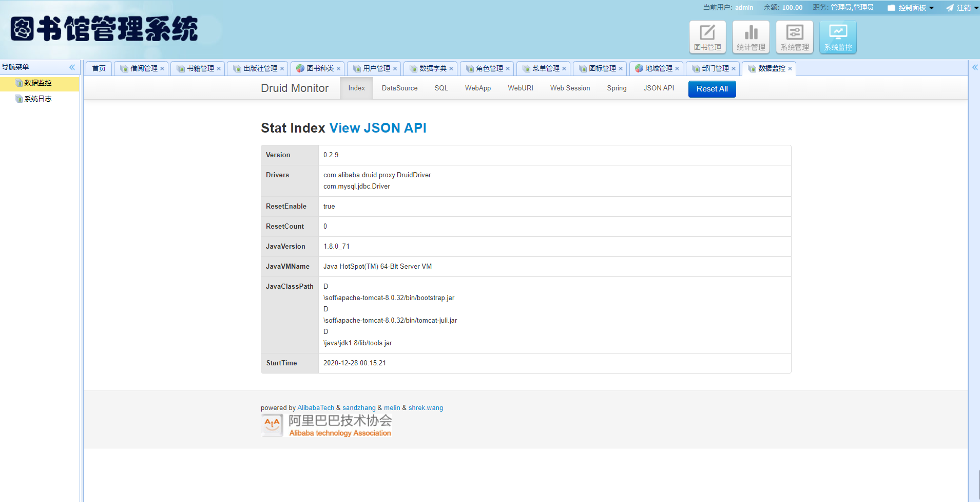The image size is (980, 502).
Task: Open the 注销 dropdown arrow
Action: pos(974,7)
